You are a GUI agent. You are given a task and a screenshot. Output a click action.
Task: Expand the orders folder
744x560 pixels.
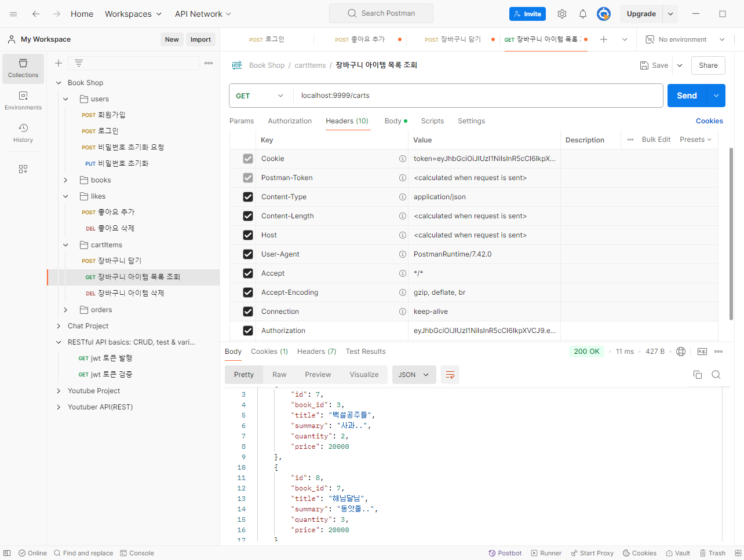[65, 310]
